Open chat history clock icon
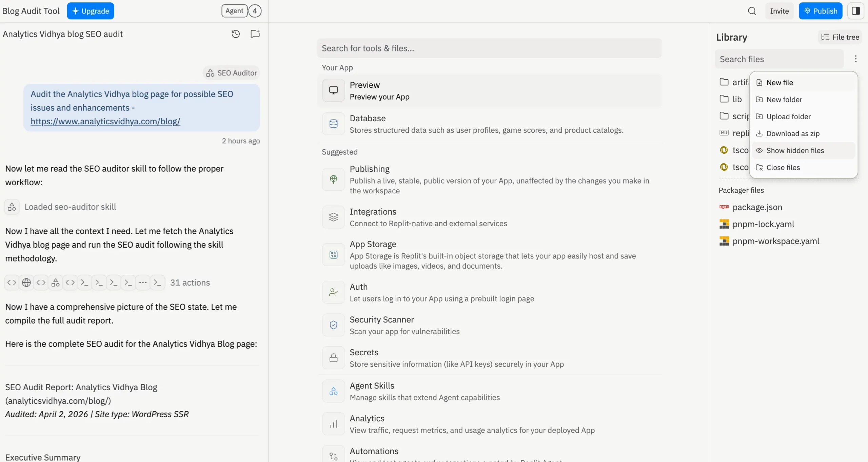The image size is (868, 462). tap(236, 34)
